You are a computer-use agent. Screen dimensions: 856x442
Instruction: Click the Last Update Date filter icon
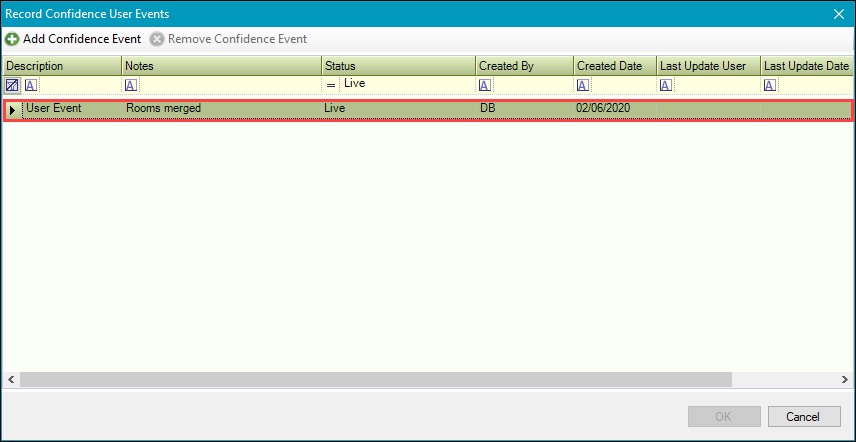[770, 86]
